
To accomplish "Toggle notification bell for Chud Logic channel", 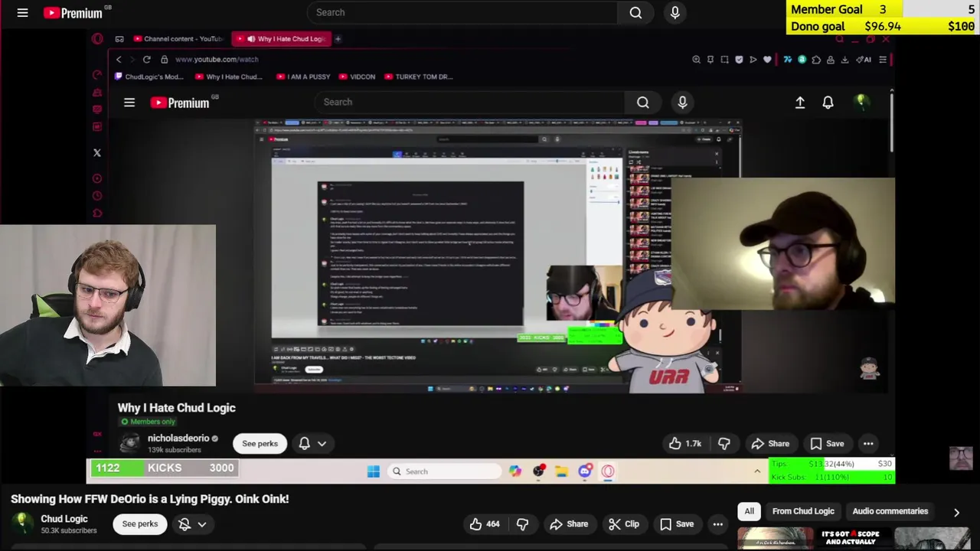I will [x=185, y=524].
